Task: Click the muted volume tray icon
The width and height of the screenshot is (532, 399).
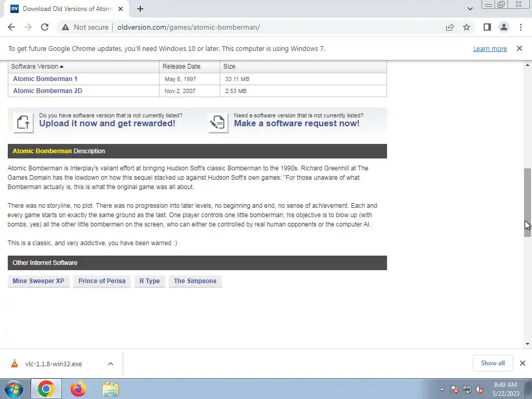Action: coord(480,389)
